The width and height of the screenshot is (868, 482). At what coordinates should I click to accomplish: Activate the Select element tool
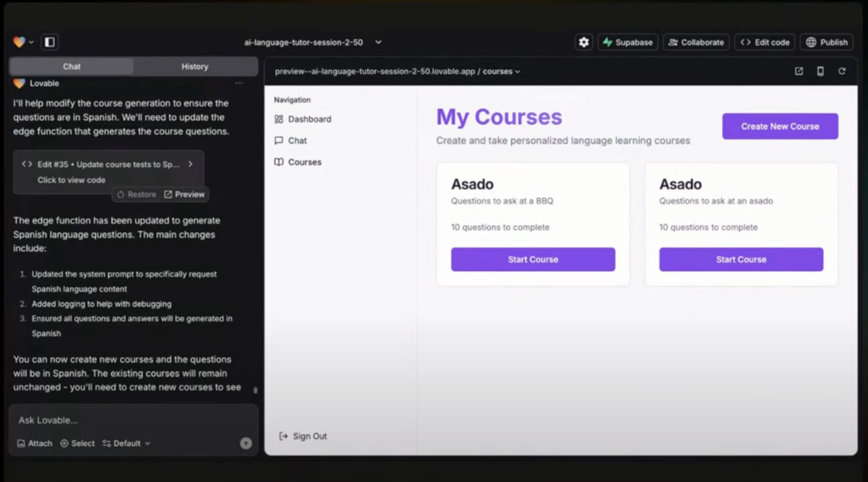click(78, 443)
